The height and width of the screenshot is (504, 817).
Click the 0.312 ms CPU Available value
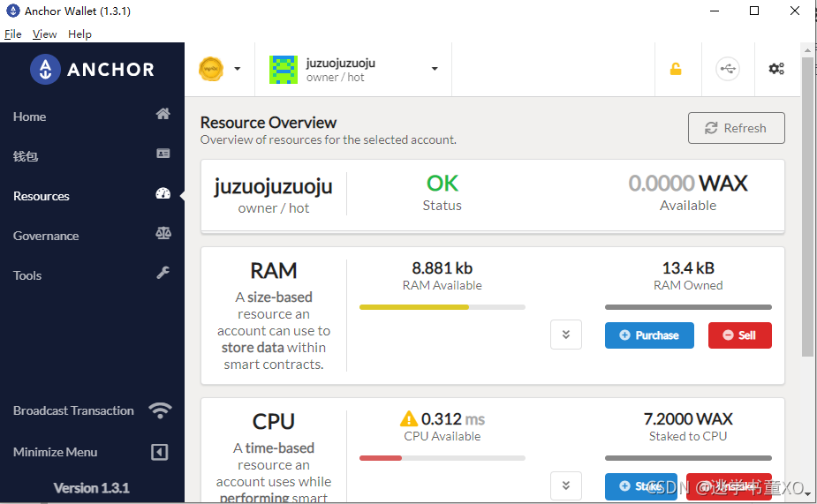pyautogui.click(x=453, y=419)
